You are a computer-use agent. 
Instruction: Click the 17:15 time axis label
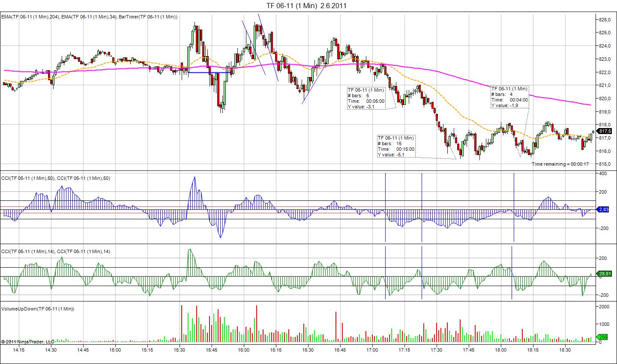[404, 350]
